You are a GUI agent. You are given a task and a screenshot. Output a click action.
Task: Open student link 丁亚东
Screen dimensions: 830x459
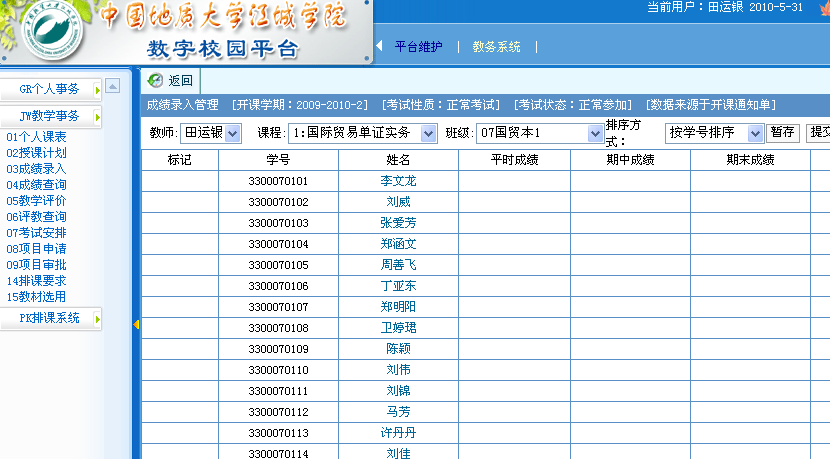coord(398,286)
